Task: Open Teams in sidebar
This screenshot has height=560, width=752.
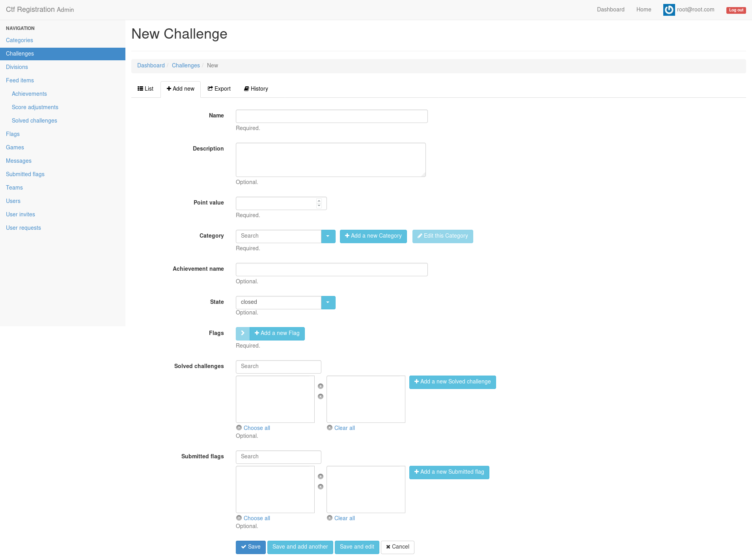Action: (63, 188)
